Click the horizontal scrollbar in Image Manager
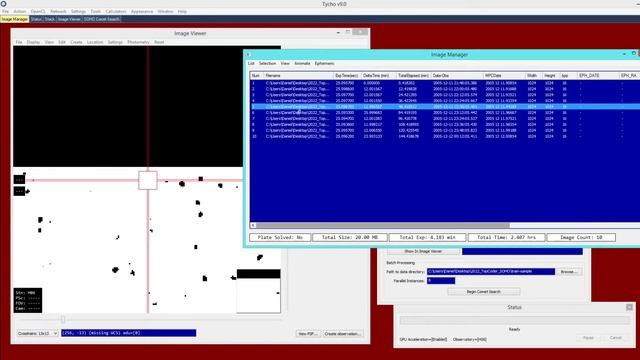Image resolution: width=640 pixels, height=360 pixels. pyautogui.click(x=383, y=225)
